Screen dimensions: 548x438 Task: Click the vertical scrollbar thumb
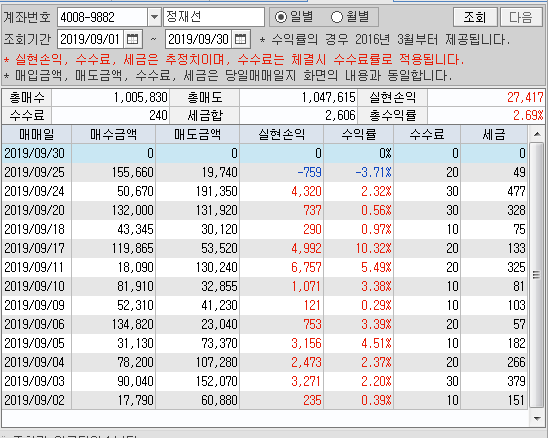click(536, 275)
